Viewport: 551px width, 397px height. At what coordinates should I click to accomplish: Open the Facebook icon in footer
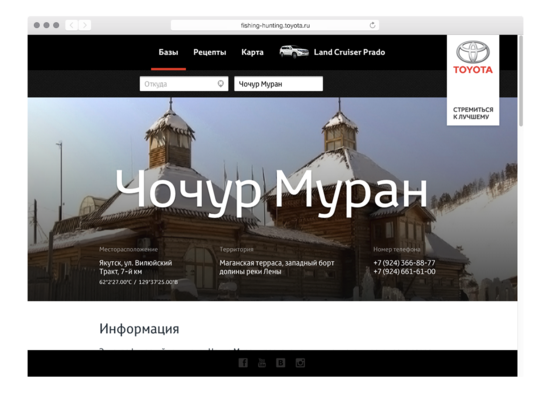pyautogui.click(x=243, y=363)
